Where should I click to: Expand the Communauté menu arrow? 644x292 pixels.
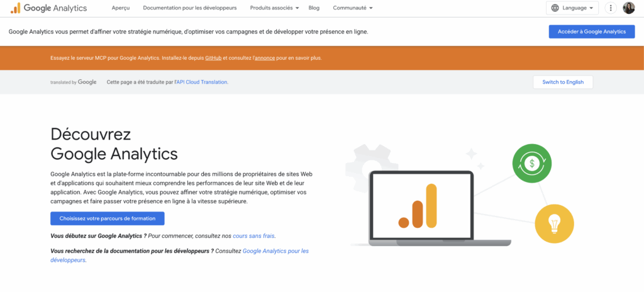pos(371,8)
